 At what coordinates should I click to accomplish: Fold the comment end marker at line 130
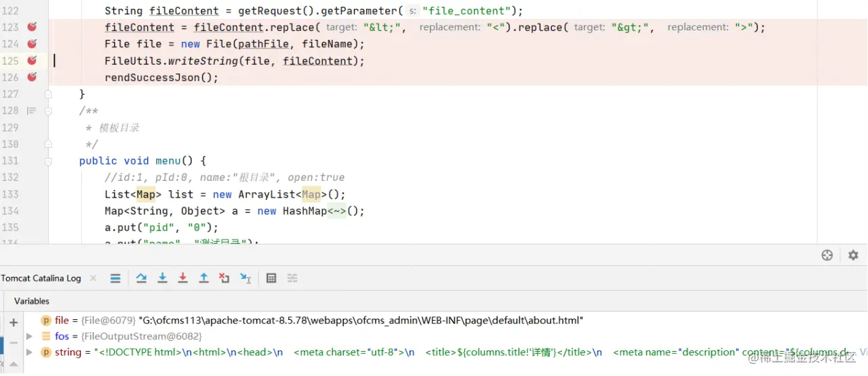(x=49, y=144)
